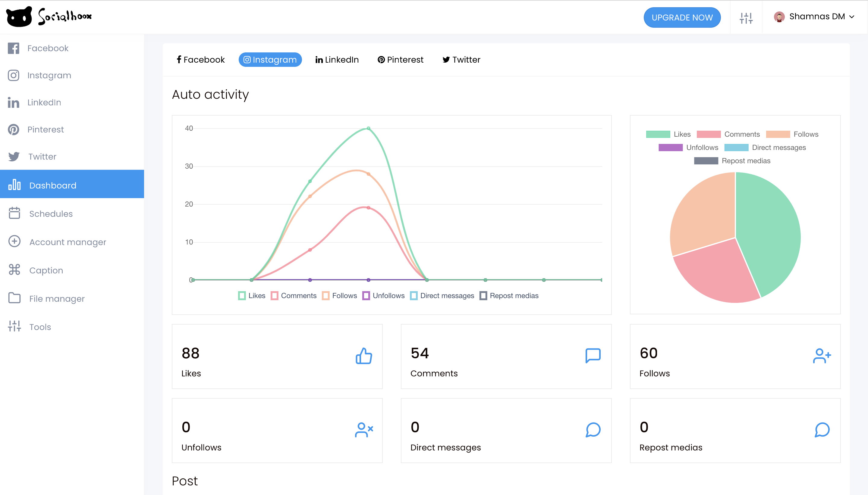Screen dimensions: 868x495
Task: Open the Caption command icon
Action: tap(14, 269)
